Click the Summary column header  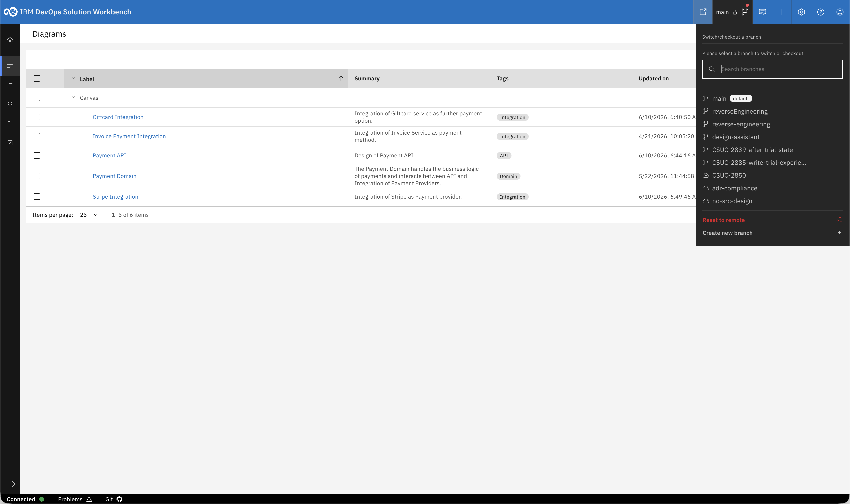(x=367, y=78)
